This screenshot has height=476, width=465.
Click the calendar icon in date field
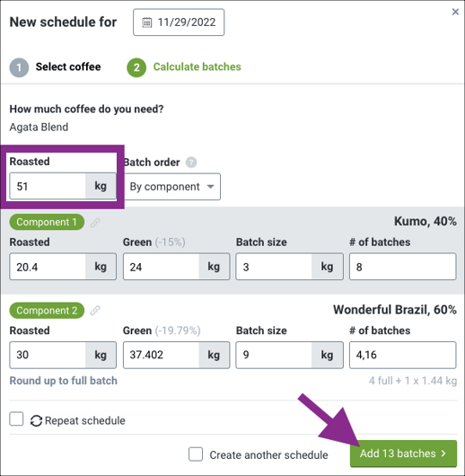tap(147, 22)
